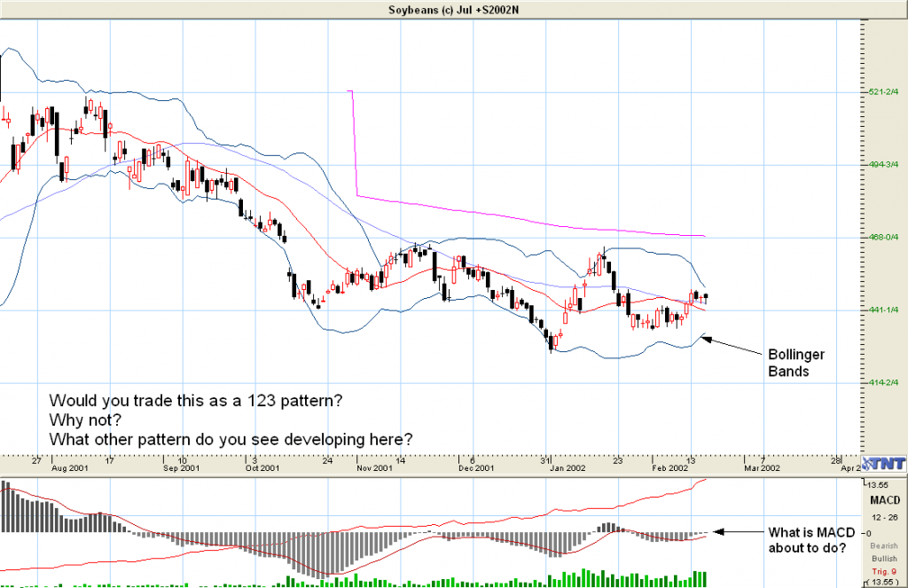Select the Bullish legend label

pos(883,558)
